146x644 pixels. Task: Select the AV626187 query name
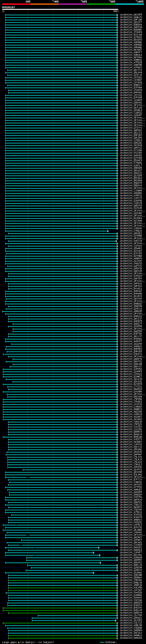[x=8, y=7]
